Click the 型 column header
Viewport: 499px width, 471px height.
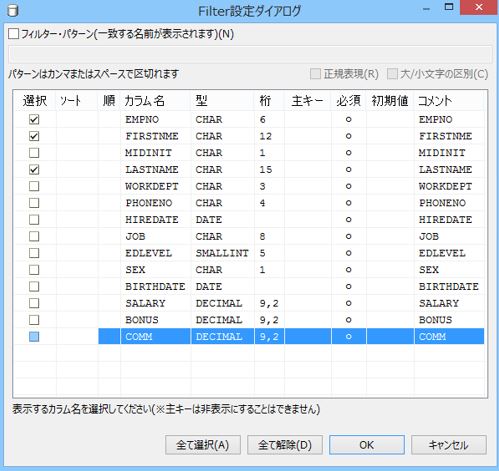click(x=223, y=101)
